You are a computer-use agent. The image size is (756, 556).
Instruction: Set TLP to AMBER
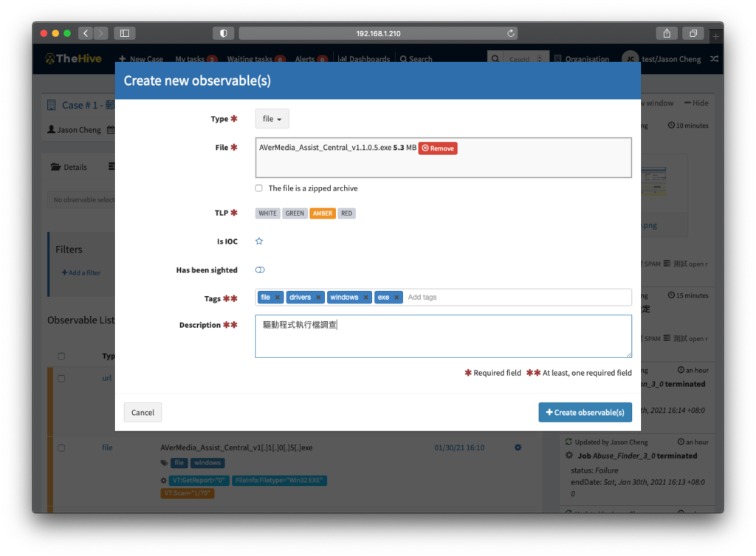[x=323, y=213]
